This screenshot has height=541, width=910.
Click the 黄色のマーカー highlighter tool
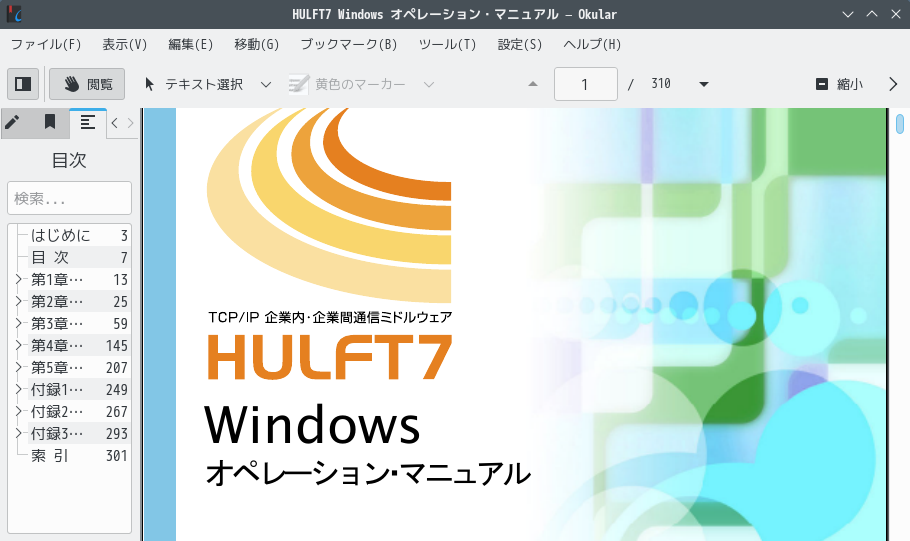pyautogui.click(x=347, y=84)
